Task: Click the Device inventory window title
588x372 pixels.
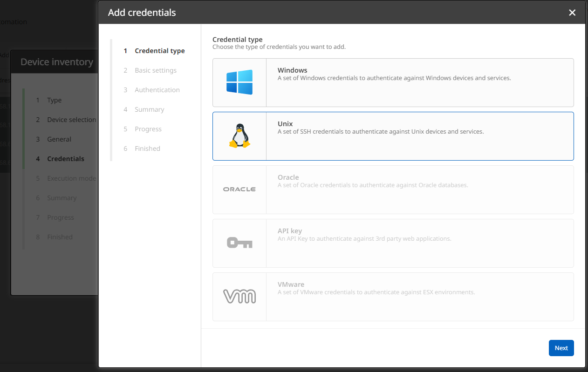Action: point(56,61)
